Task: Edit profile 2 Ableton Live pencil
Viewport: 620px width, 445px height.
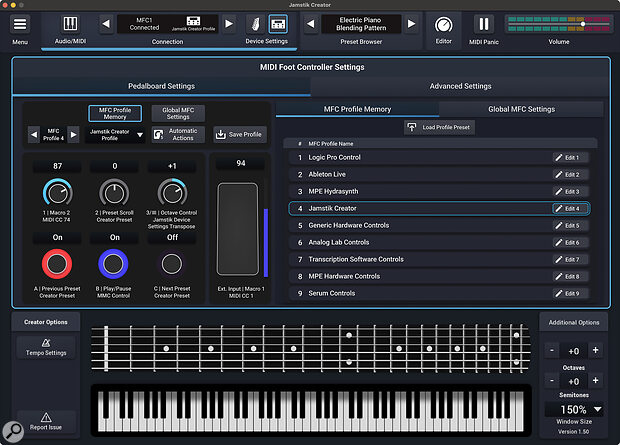Action: [571, 174]
